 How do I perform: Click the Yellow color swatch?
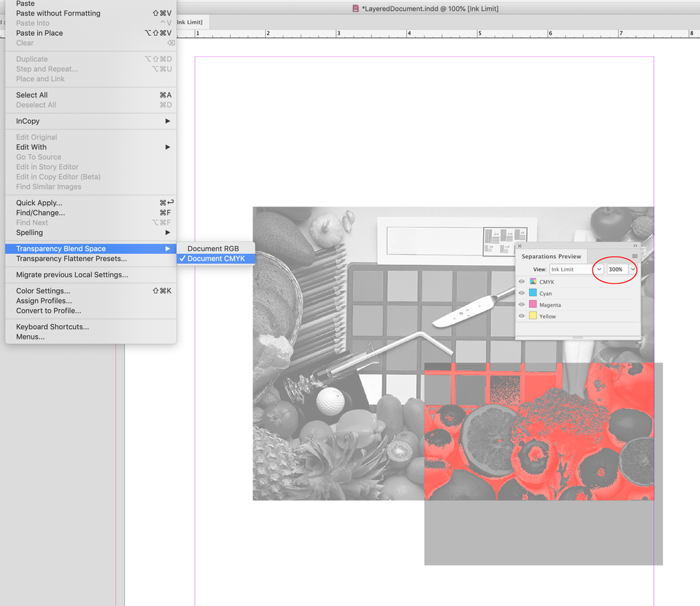[533, 316]
